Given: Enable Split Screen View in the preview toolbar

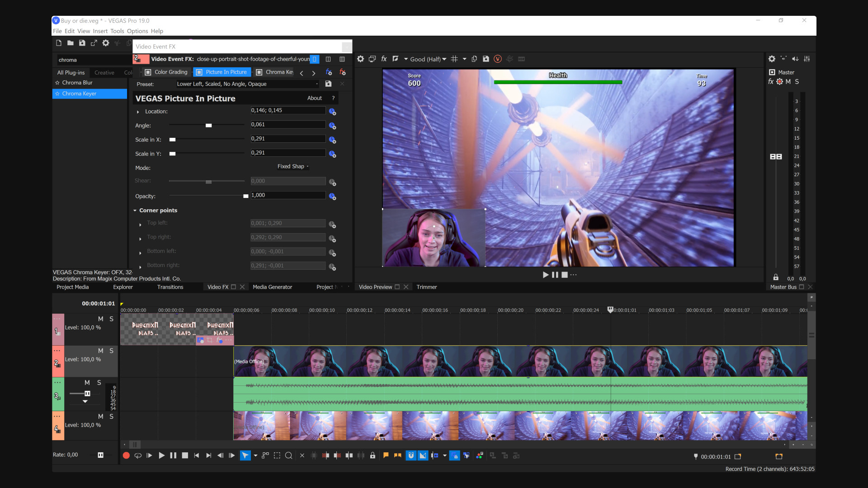Looking at the screenshot, I should (396, 59).
